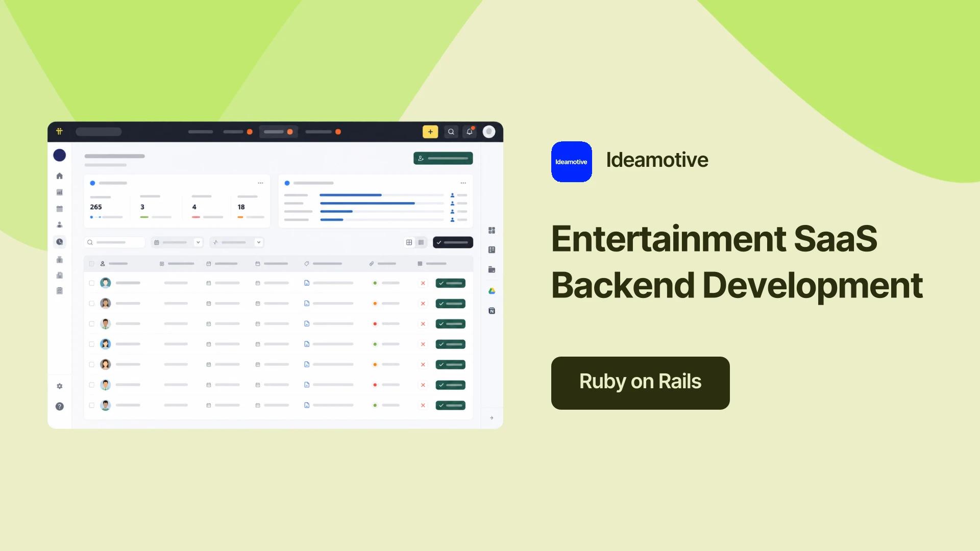Click the pill-shaped field in the top bar
Viewport: 980px width, 551px height.
coord(99,132)
